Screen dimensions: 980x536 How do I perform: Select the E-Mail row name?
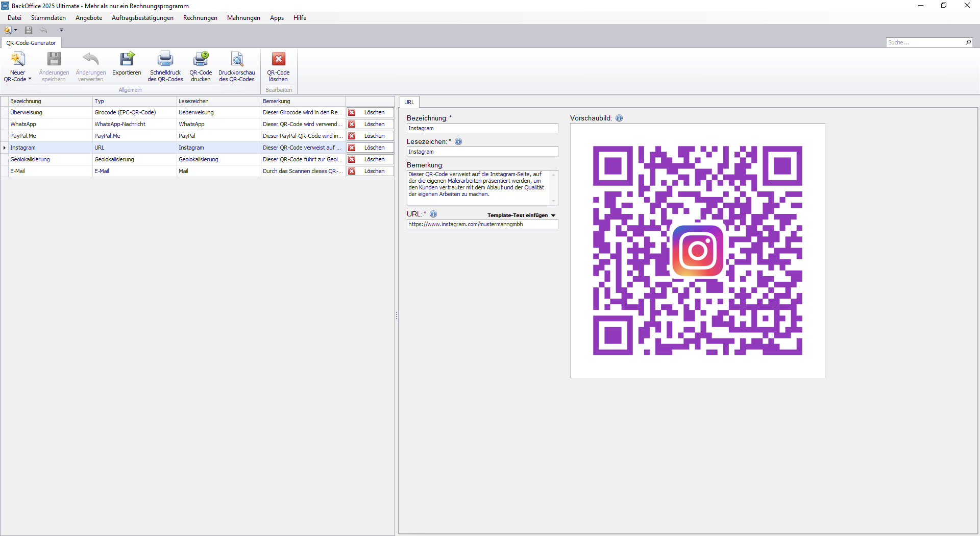point(17,171)
